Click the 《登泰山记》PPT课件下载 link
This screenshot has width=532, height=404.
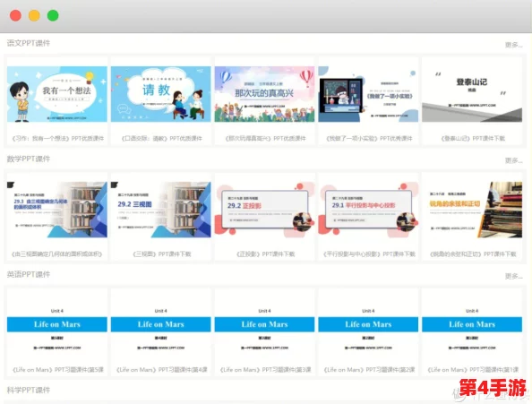point(473,138)
